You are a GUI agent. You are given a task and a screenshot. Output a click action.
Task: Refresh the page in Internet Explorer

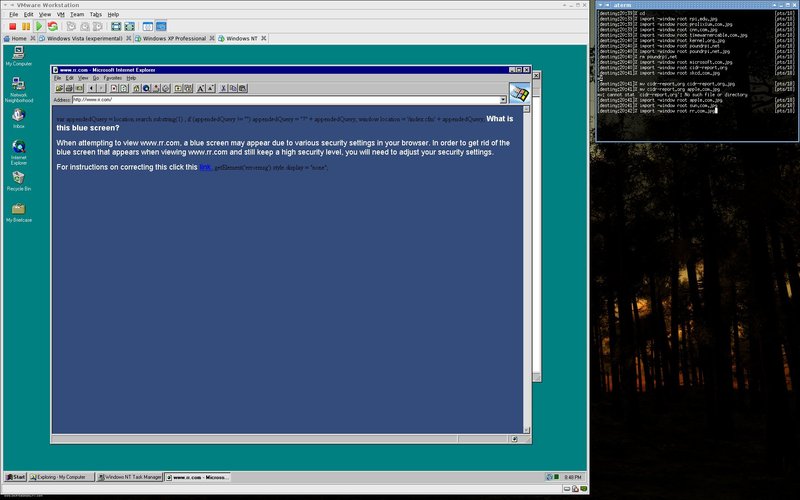coord(123,88)
